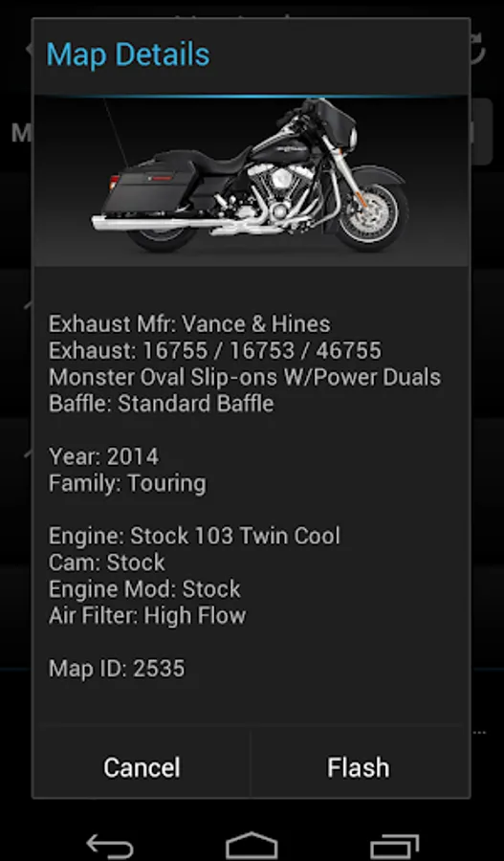Click the Map Details dialog title
This screenshot has height=861, width=504.
128,55
